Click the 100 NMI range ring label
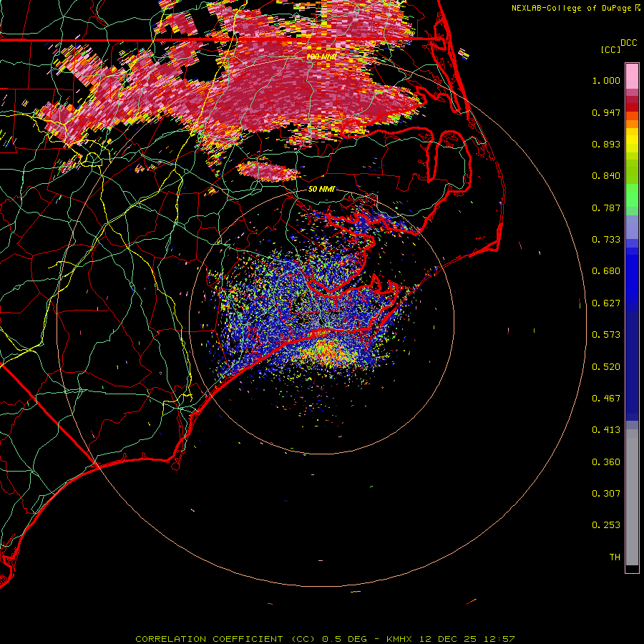 tap(321, 57)
